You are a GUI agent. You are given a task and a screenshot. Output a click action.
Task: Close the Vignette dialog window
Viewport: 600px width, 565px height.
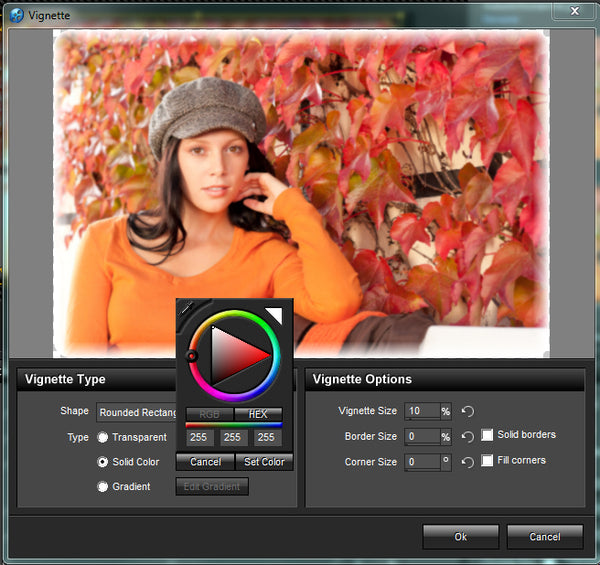pos(574,10)
